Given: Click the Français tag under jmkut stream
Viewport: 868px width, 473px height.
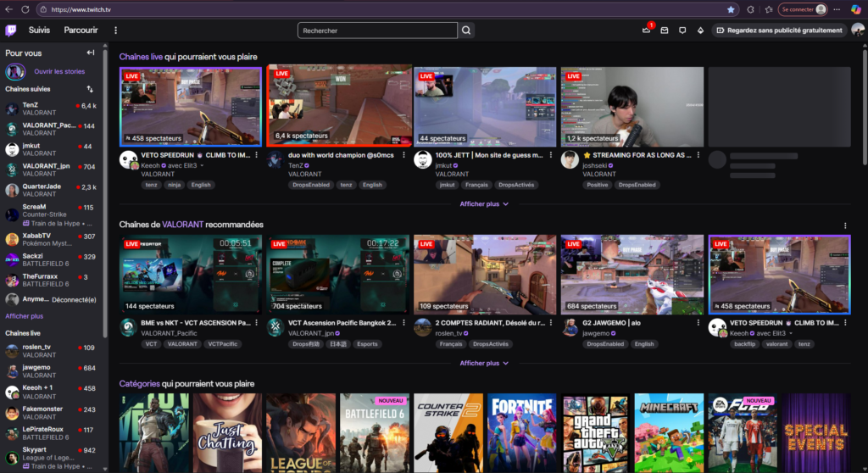Looking at the screenshot, I should [x=476, y=185].
